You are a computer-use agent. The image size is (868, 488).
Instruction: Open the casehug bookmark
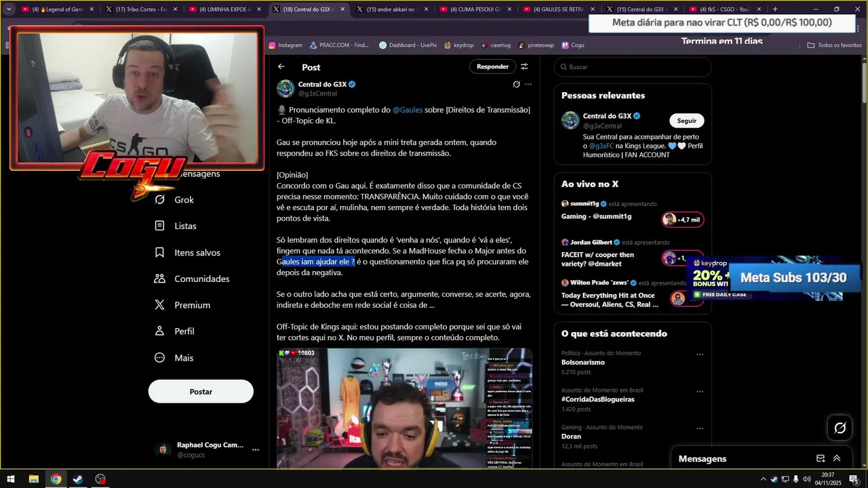(x=496, y=45)
